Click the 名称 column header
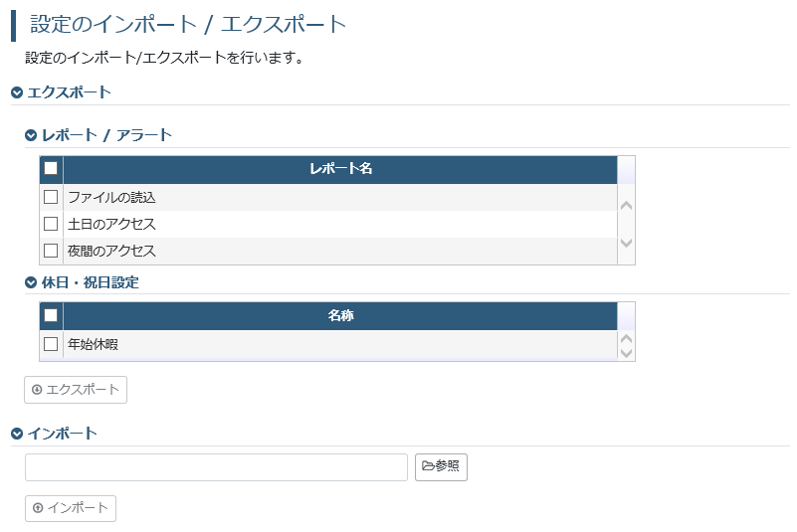This screenshot has height=532, width=797. click(340, 315)
